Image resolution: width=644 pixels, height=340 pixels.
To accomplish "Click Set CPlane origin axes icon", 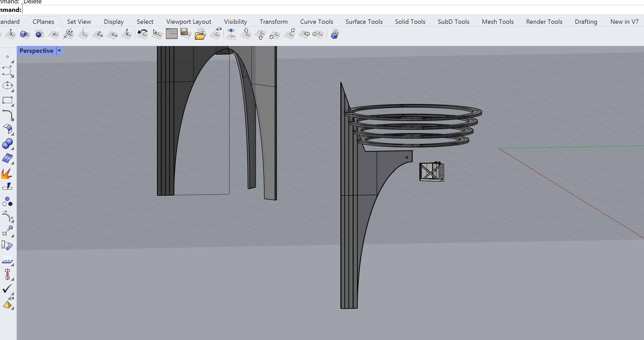I will [83, 34].
